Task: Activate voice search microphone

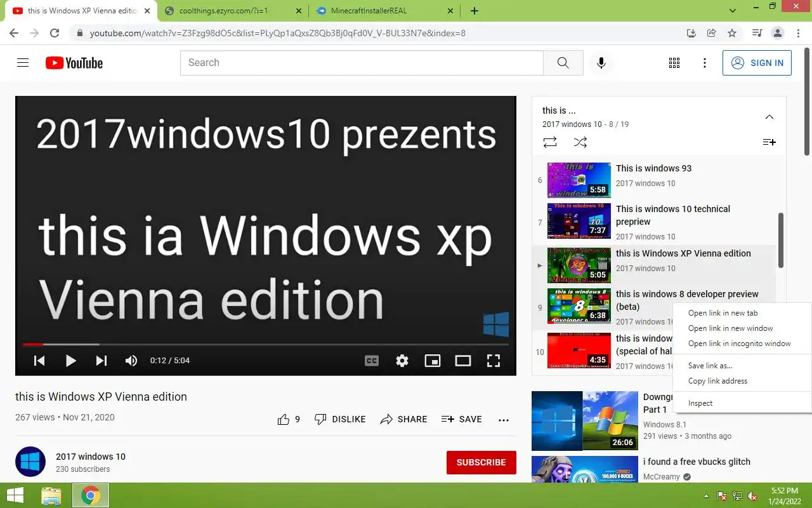Action: coord(601,63)
